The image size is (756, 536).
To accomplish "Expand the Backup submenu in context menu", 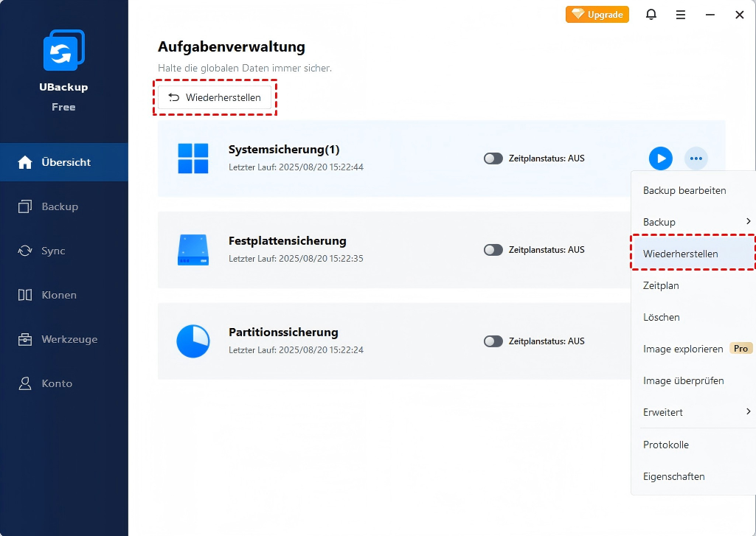I will 693,222.
